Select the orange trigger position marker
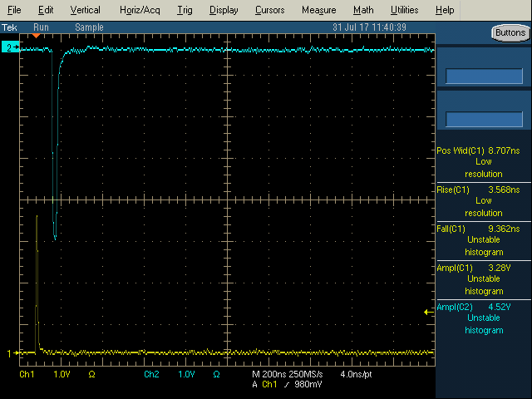This screenshot has width=532, height=399. [36, 36]
